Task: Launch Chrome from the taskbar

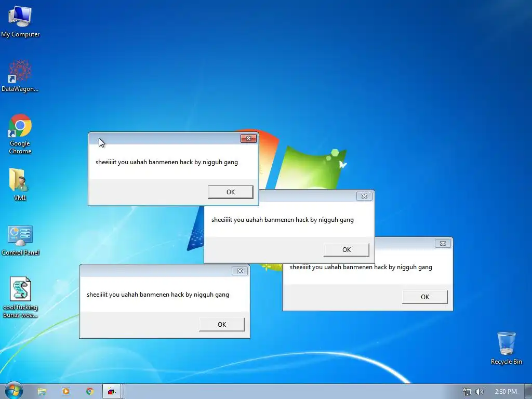Action: click(x=90, y=392)
